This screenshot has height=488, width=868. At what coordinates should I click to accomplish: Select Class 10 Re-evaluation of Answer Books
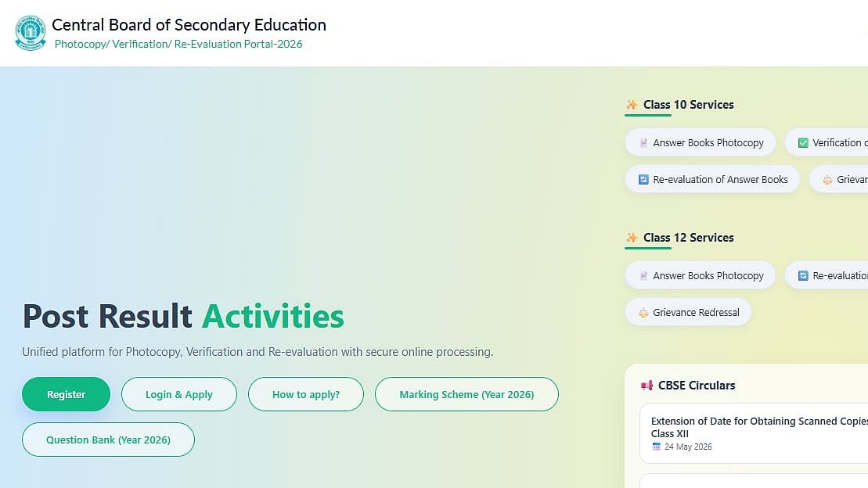click(712, 179)
